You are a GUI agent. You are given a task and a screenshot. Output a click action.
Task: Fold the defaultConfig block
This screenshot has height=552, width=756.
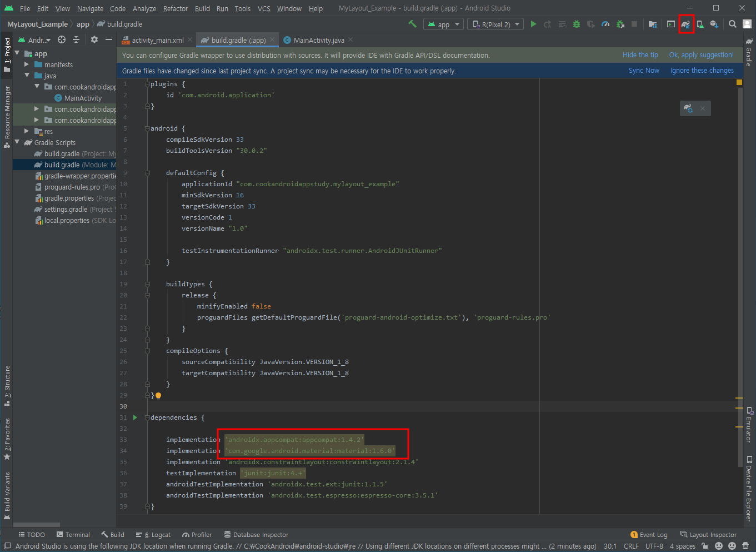click(x=147, y=173)
